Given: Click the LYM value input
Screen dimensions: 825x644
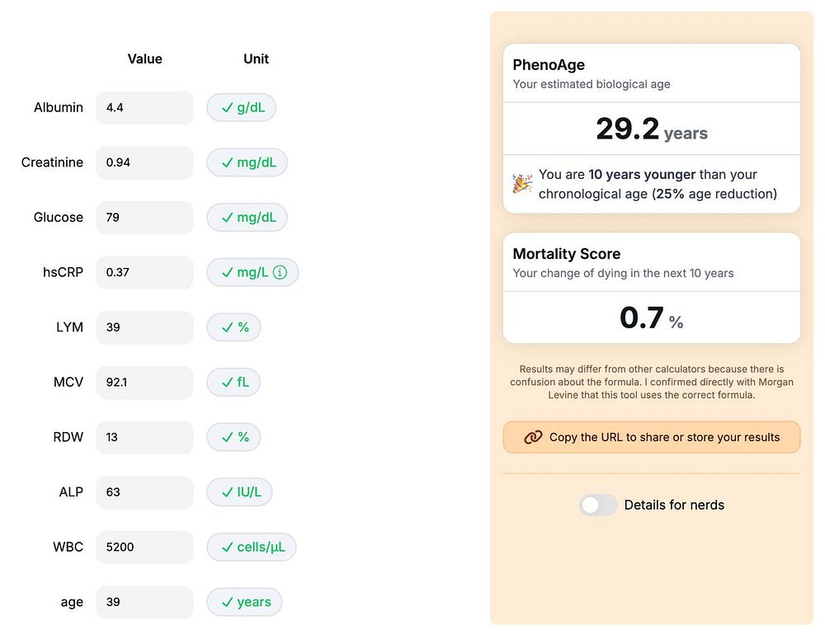Looking at the screenshot, I should (144, 327).
